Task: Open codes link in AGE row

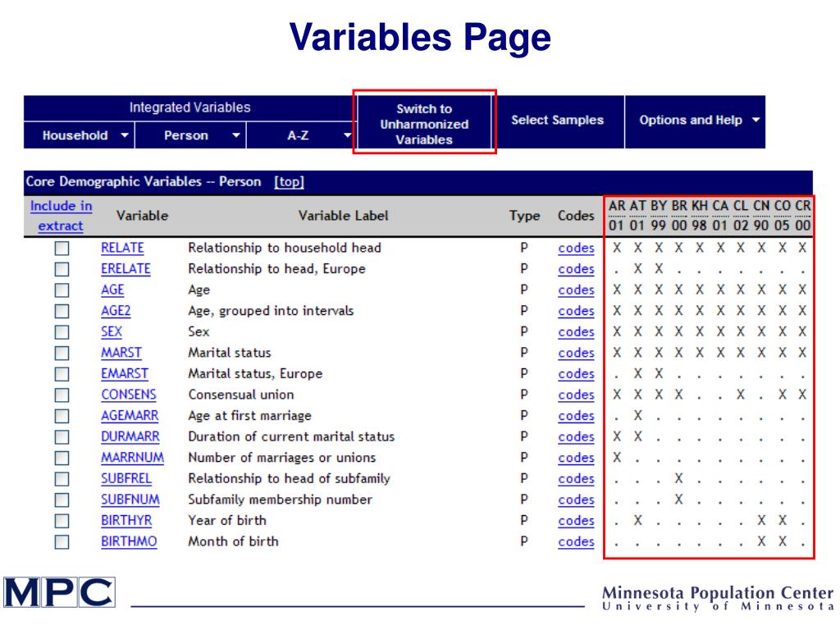Action: pyautogui.click(x=576, y=290)
